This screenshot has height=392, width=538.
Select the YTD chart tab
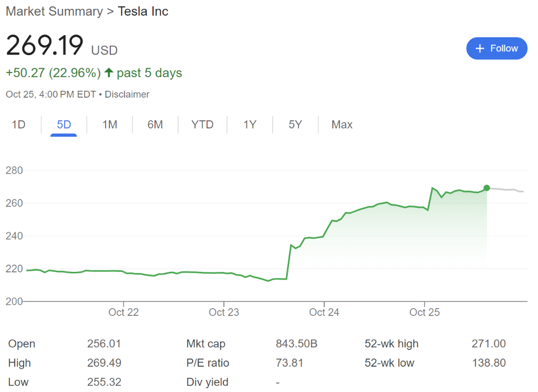click(x=202, y=124)
